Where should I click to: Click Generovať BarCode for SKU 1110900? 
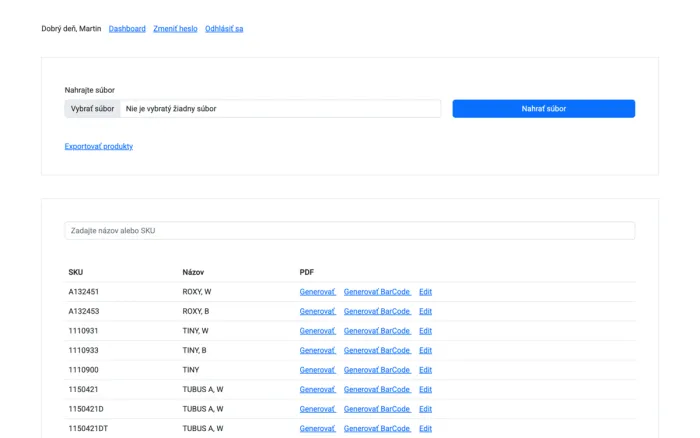(377, 370)
